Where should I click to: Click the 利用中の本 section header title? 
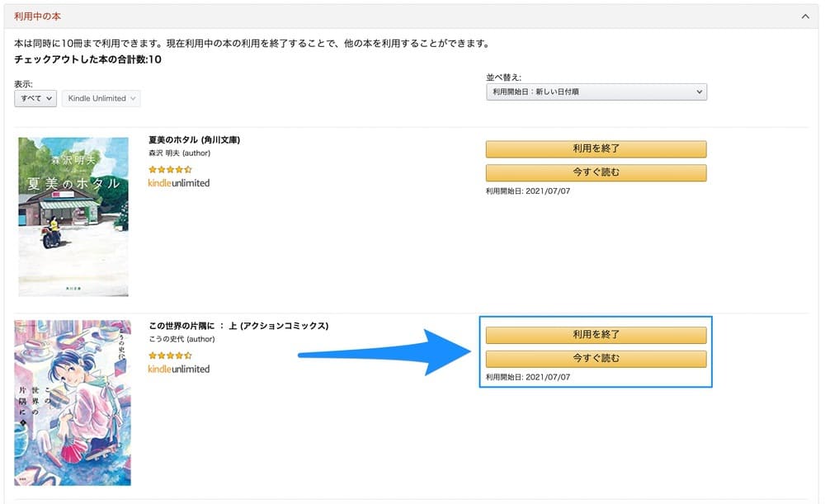tap(38, 16)
